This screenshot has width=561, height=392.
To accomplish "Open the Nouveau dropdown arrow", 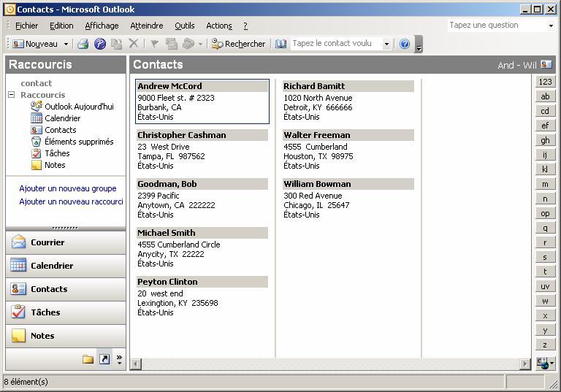I will pos(66,44).
